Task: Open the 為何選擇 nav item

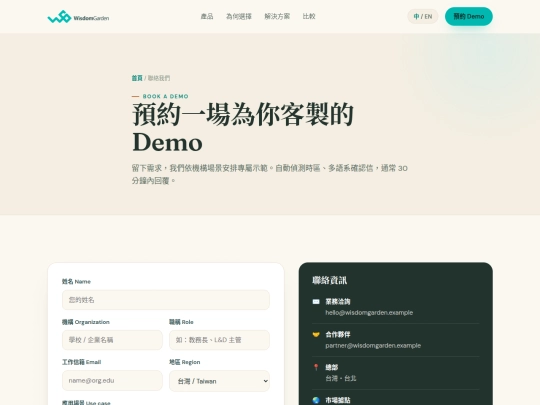Action: click(239, 17)
